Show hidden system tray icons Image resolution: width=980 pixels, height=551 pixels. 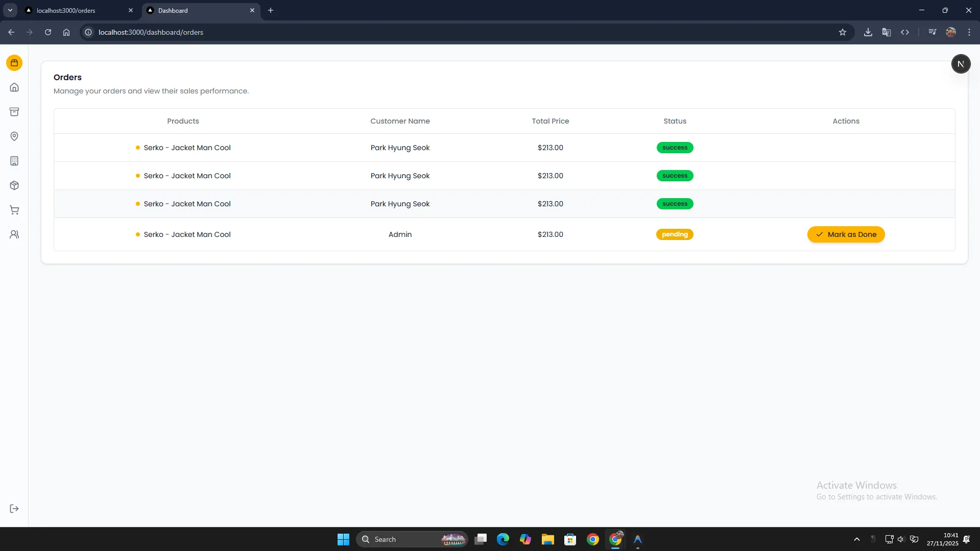[x=856, y=539]
